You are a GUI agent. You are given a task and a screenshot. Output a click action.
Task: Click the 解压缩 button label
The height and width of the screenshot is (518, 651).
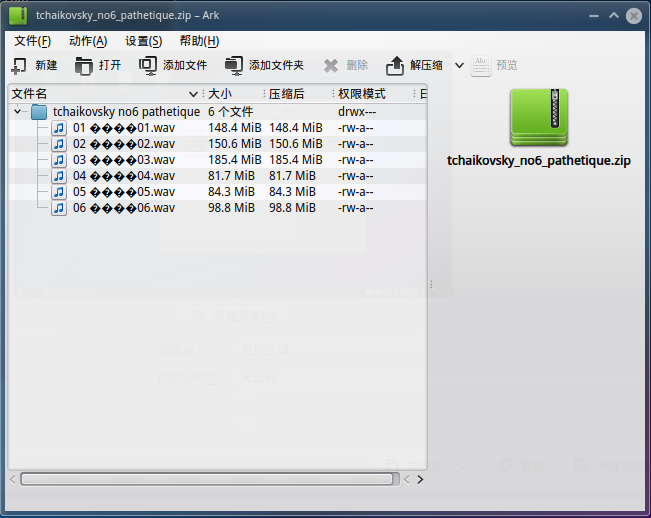point(426,66)
